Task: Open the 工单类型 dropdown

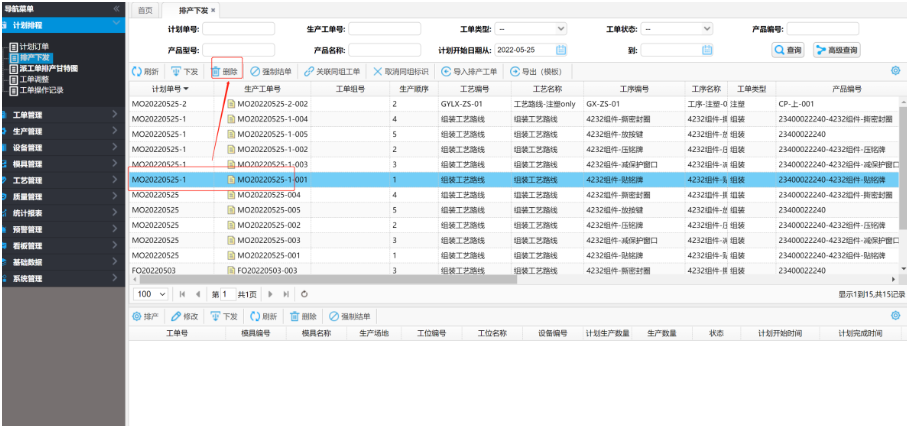Action: pyautogui.click(x=534, y=29)
